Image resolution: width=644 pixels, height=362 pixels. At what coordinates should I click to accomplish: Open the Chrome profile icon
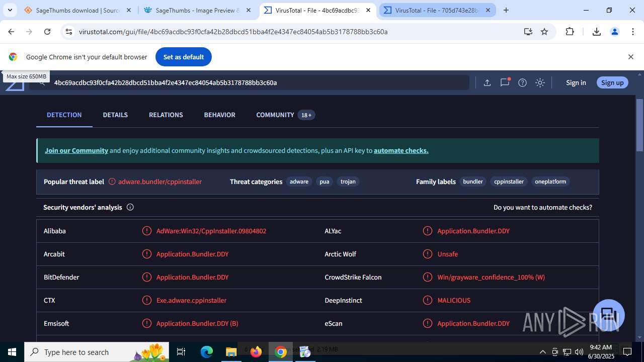pyautogui.click(x=615, y=32)
